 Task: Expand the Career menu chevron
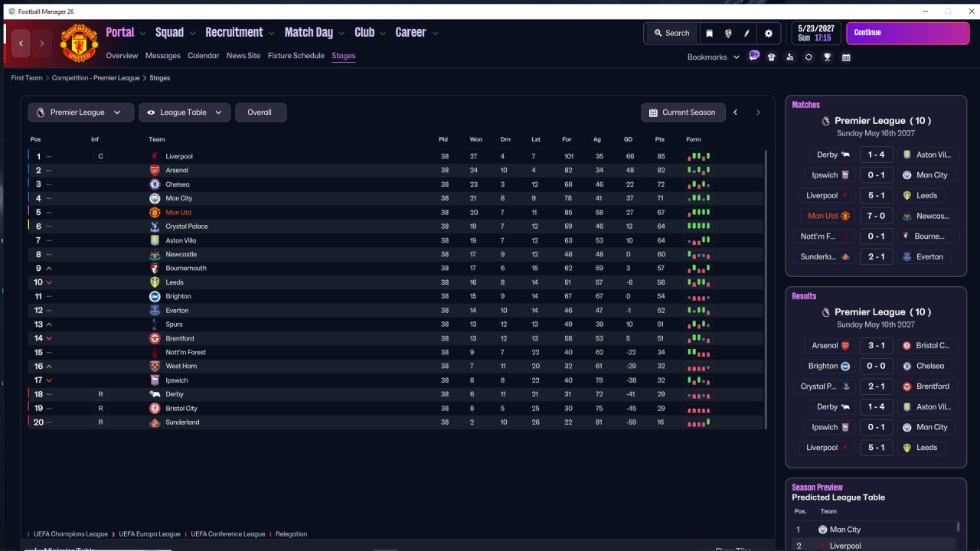coord(435,33)
